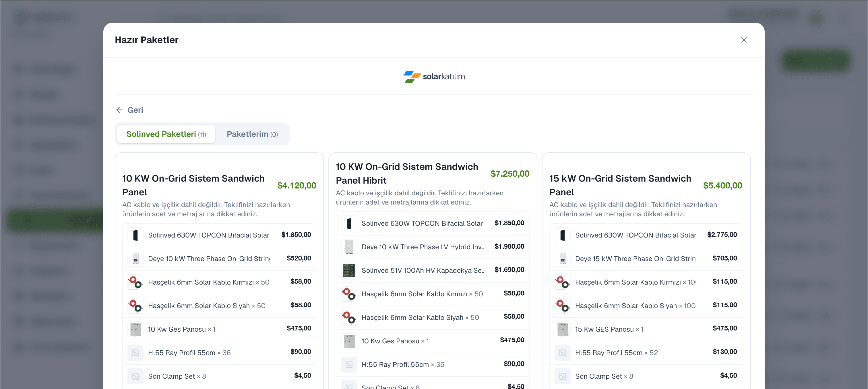
Task: Click Deye 10 kW LV Hybrid inverter thumbnail
Action: coord(349,247)
